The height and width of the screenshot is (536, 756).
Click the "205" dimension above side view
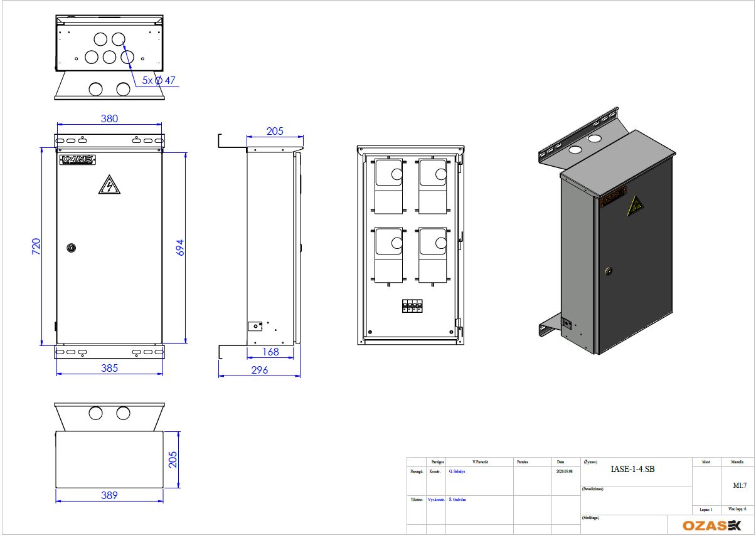coord(275,131)
